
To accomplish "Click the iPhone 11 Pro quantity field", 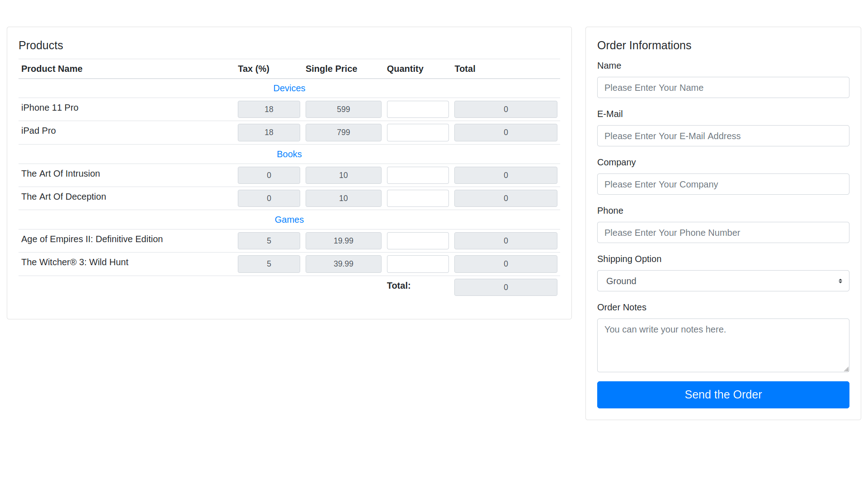I will [x=417, y=109].
